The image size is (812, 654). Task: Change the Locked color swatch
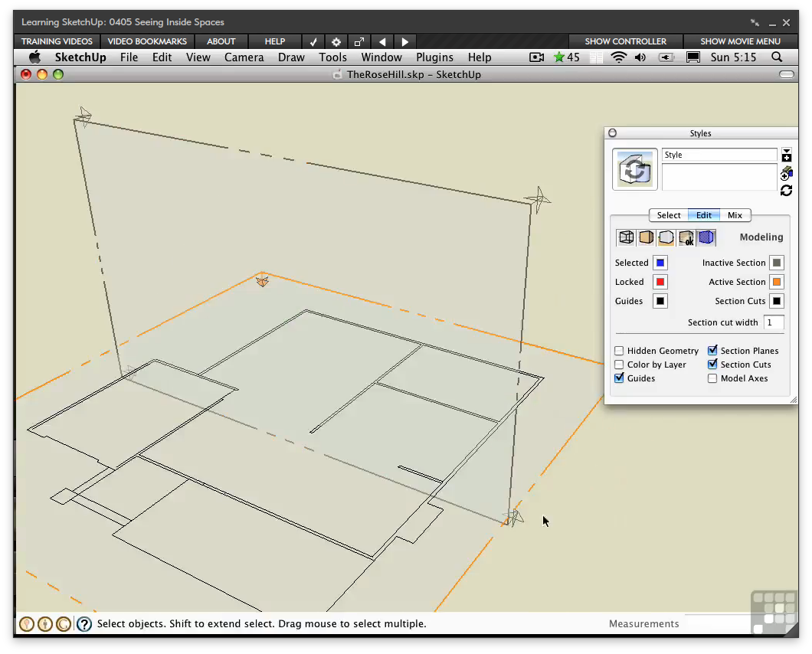click(660, 282)
